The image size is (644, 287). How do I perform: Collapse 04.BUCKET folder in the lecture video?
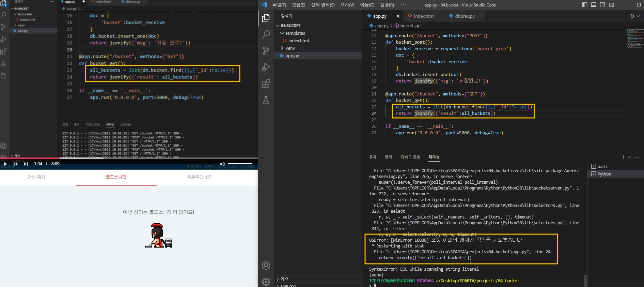coord(12,9)
